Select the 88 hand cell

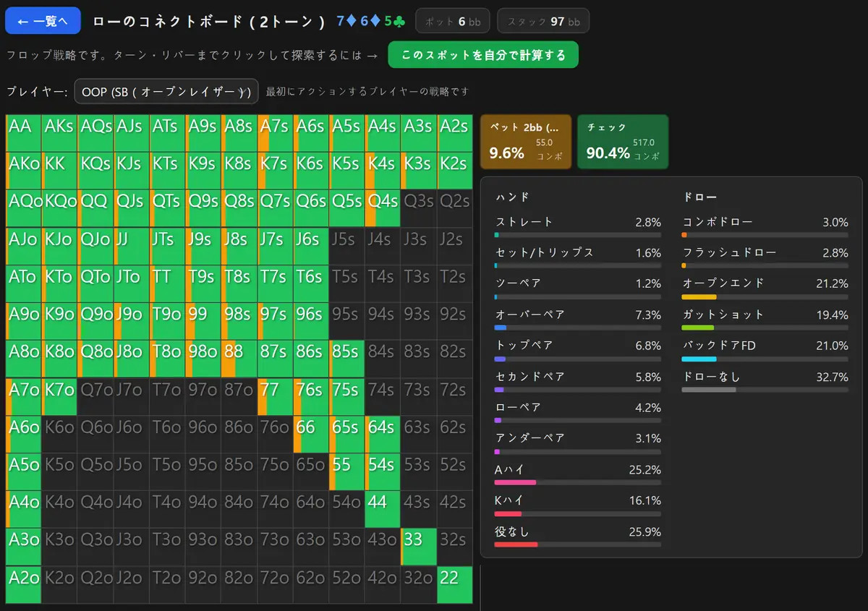pos(239,359)
